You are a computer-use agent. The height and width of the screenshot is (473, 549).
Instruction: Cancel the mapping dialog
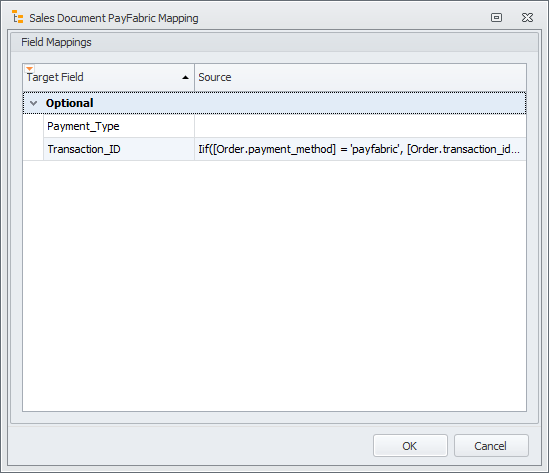point(491,446)
